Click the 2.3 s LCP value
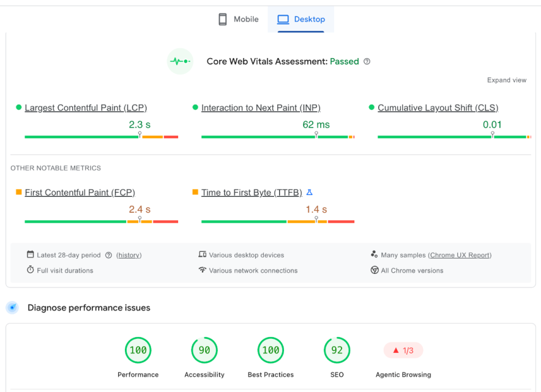This screenshot has height=392, width=541. pos(140,125)
